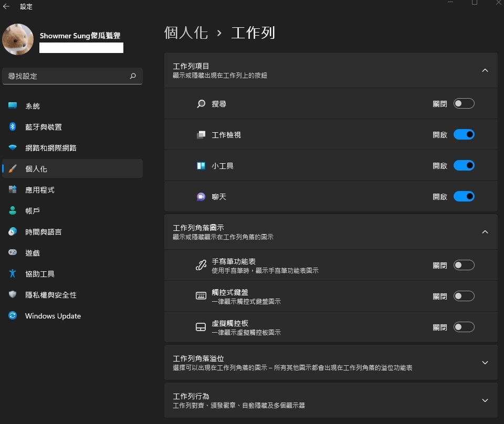This screenshot has width=504, height=424.
Task: Open 藍牙與裝置 settings category
Action: 72,126
